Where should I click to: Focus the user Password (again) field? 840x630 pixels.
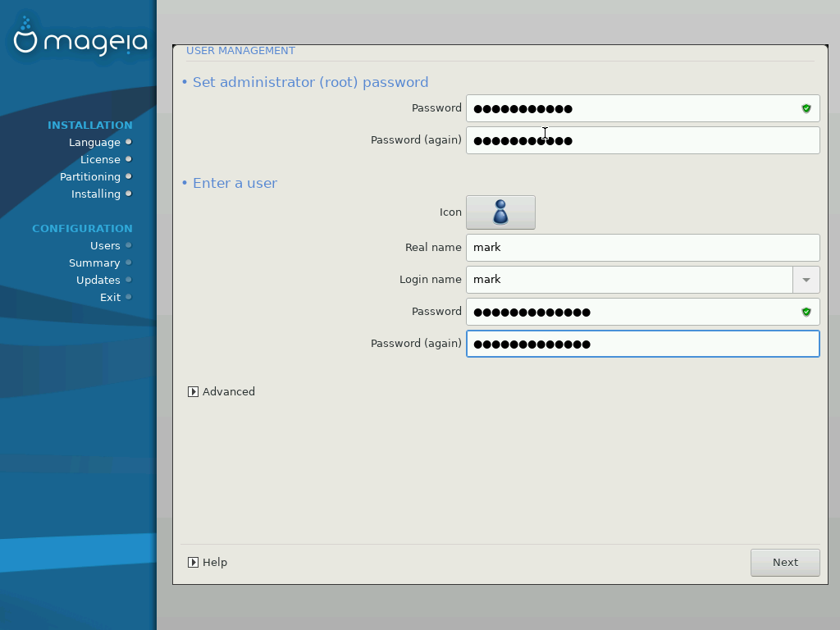coord(642,344)
